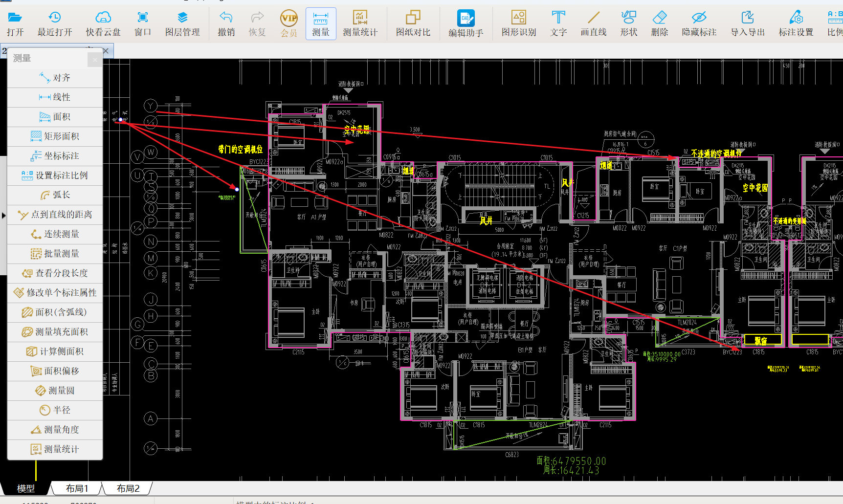Image resolution: width=843 pixels, height=504 pixels.
Task: Choose 面积(含弧线) measurement
Action: pyautogui.click(x=55, y=312)
